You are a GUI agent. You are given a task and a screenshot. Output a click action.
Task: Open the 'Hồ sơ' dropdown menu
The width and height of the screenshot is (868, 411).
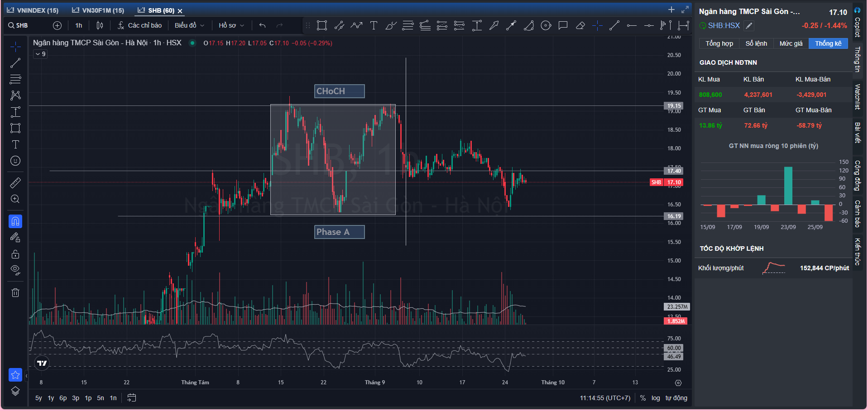231,25
